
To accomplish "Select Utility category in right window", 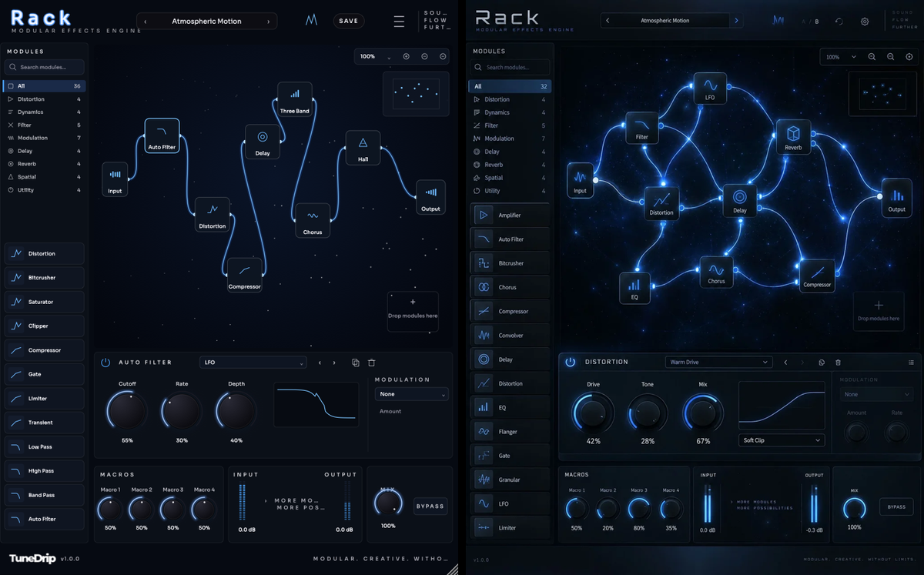I will (510, 191).
